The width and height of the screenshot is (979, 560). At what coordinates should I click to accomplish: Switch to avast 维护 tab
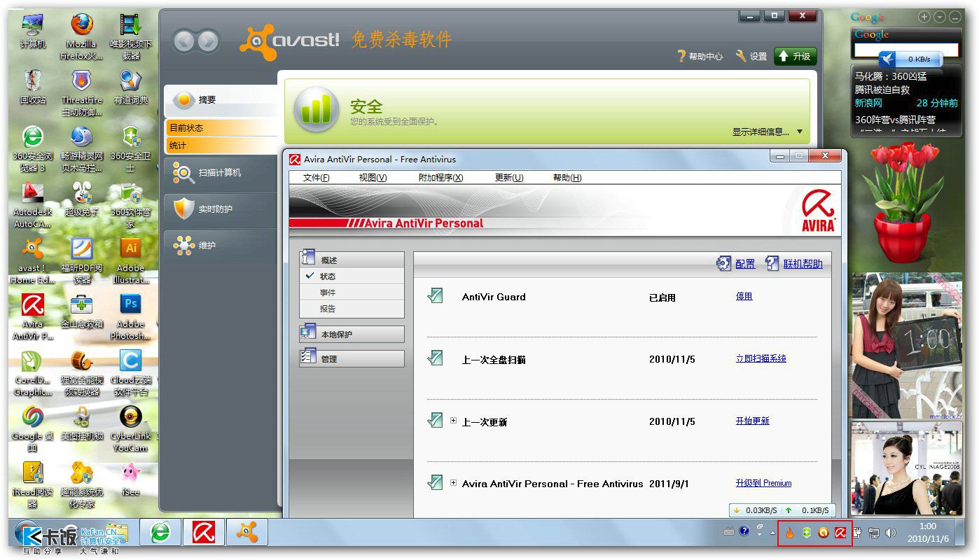click(221, 245)
